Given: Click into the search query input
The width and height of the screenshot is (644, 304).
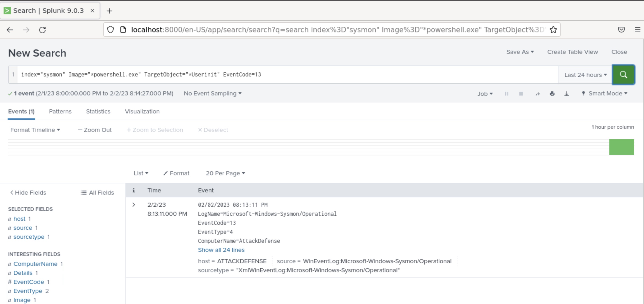Looking at the screenshot, I should pyautogui.click(x=287, y=74).
